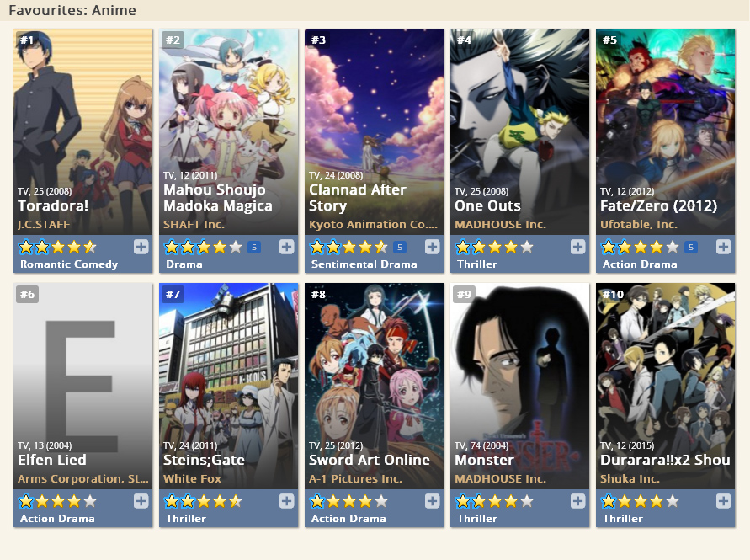Add Steins;Gate using the plus icon
The height and width of the screenshot is (560, 750).
[x=286, y=501]
